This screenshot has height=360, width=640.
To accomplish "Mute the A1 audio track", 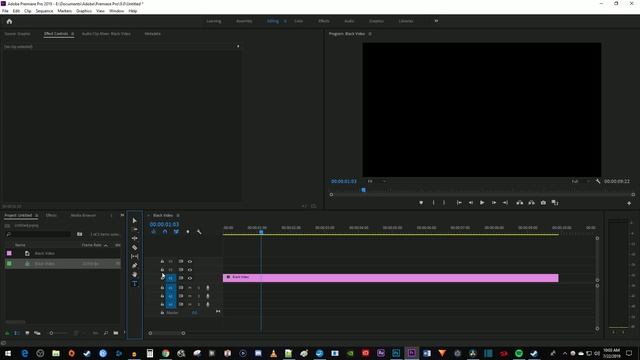I will [190, 288].
